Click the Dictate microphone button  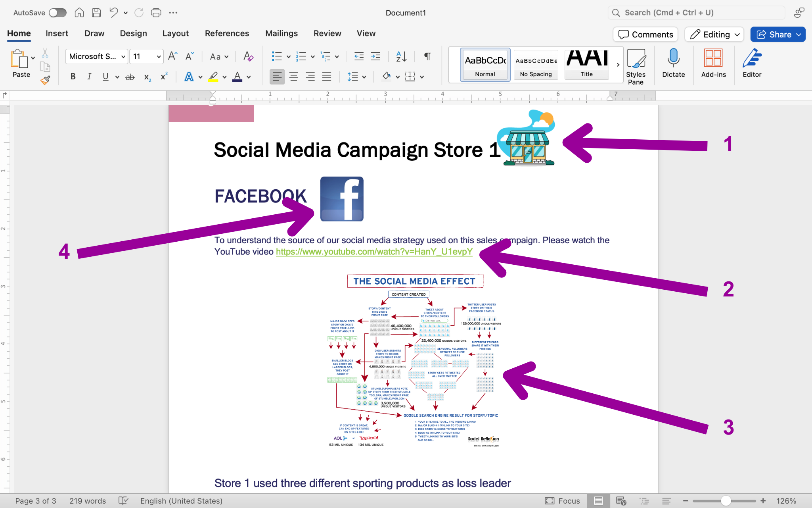673,63
